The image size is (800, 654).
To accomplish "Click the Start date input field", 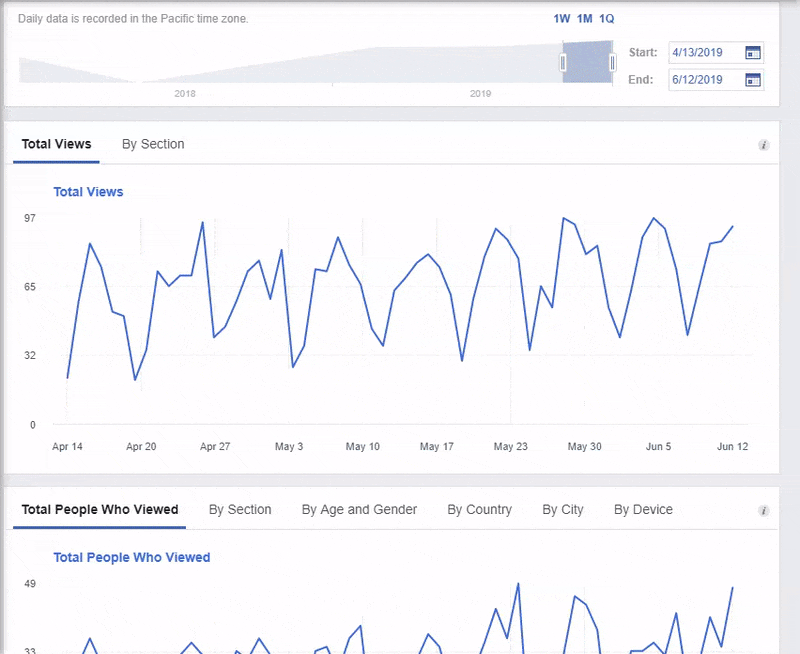I will [x=705, y=53].
